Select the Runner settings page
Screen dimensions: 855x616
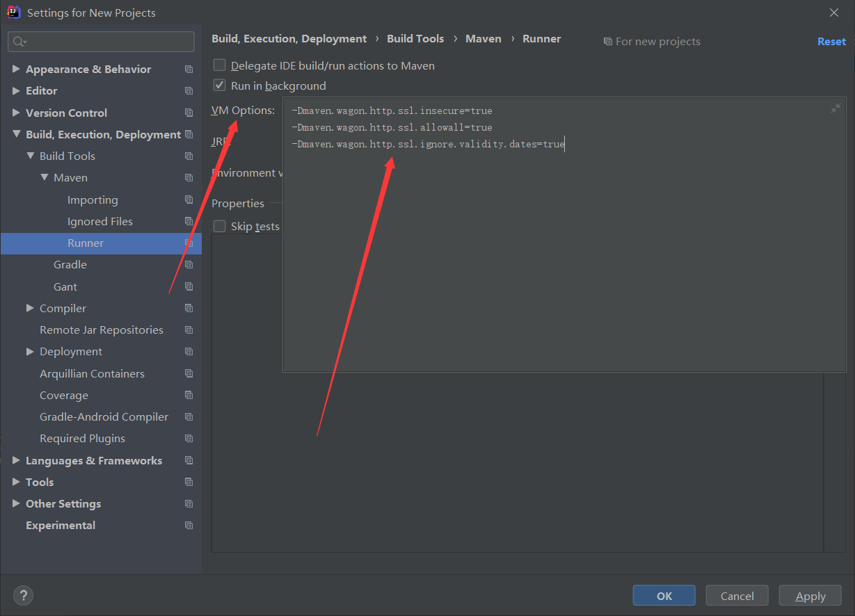click(86, 243)
